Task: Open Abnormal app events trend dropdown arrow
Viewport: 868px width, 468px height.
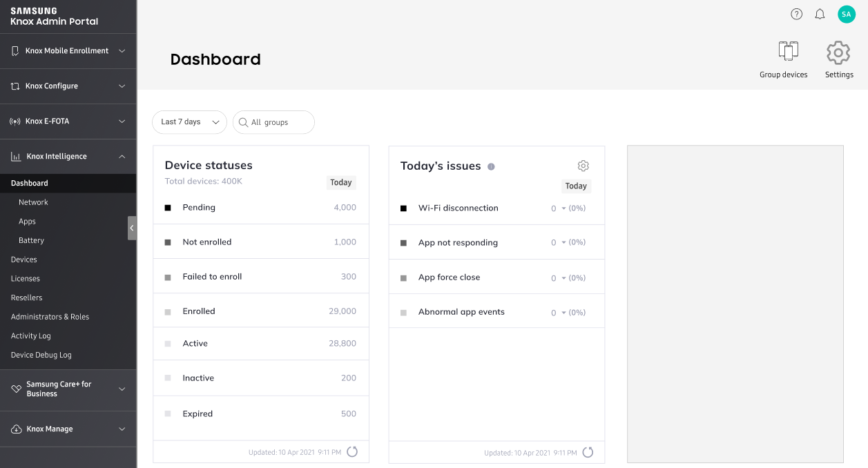Action: [563, 313]
